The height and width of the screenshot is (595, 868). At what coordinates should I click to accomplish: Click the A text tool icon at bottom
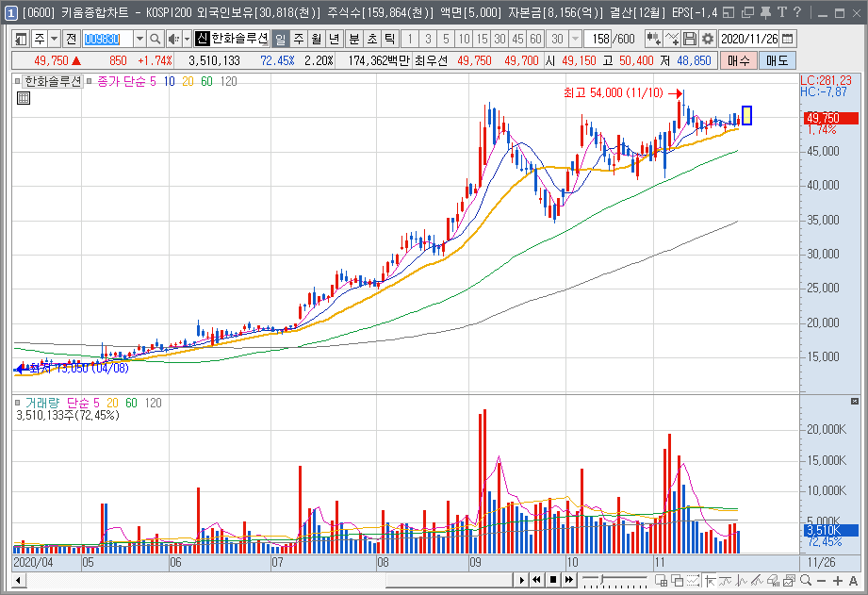(x=854, y=580)
